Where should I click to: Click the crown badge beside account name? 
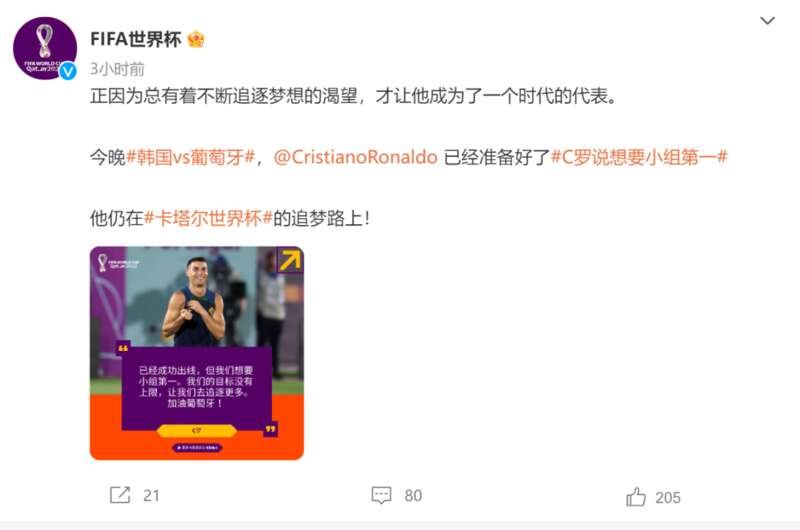tap(196, 39)
